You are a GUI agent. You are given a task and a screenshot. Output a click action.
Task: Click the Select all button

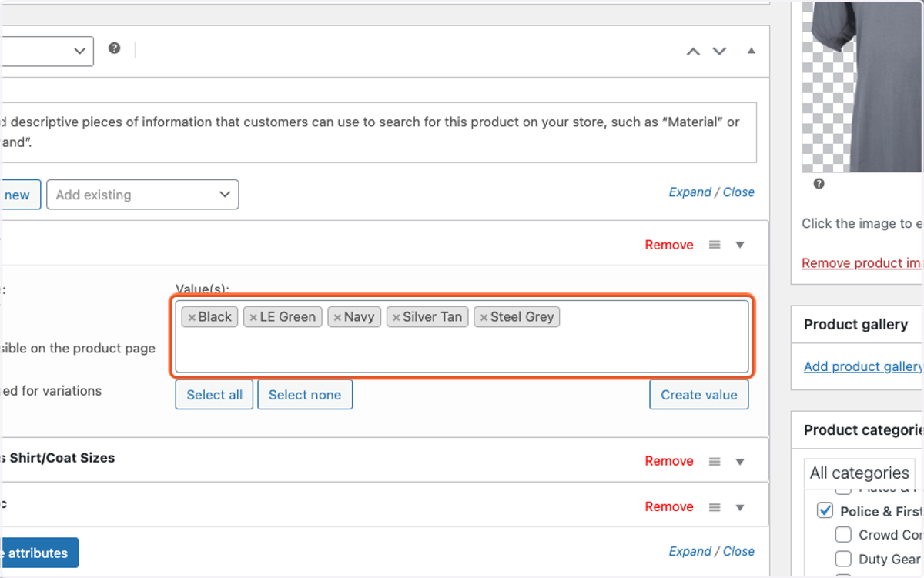pyautogui.click(x=214, y=395)
